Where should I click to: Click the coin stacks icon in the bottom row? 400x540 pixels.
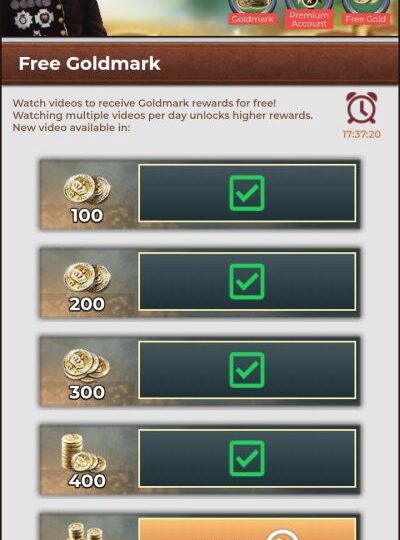coord(84,531)
